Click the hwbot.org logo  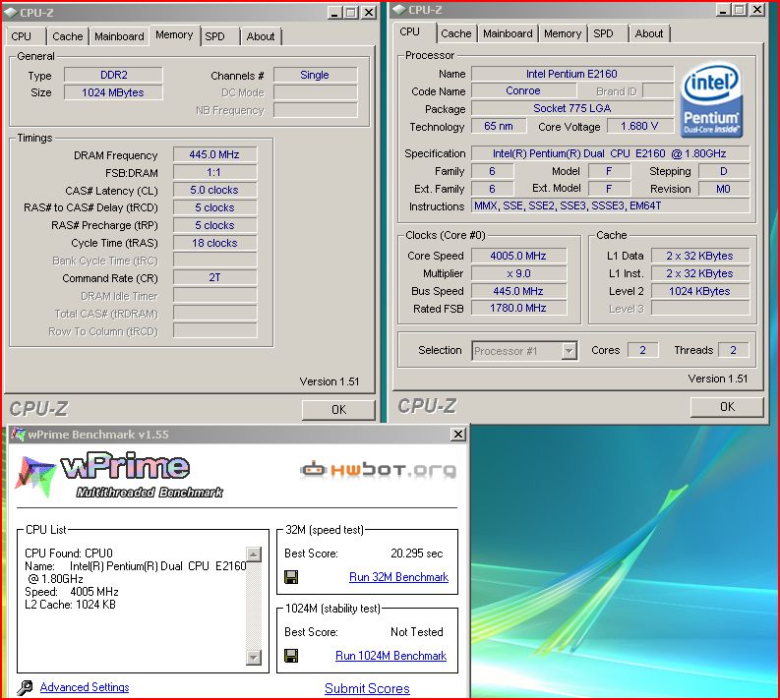(x=378, y=470)
